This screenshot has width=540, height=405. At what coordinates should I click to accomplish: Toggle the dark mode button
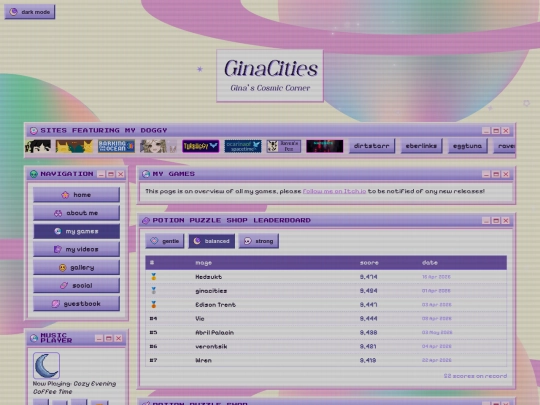(x=30, y=12)
